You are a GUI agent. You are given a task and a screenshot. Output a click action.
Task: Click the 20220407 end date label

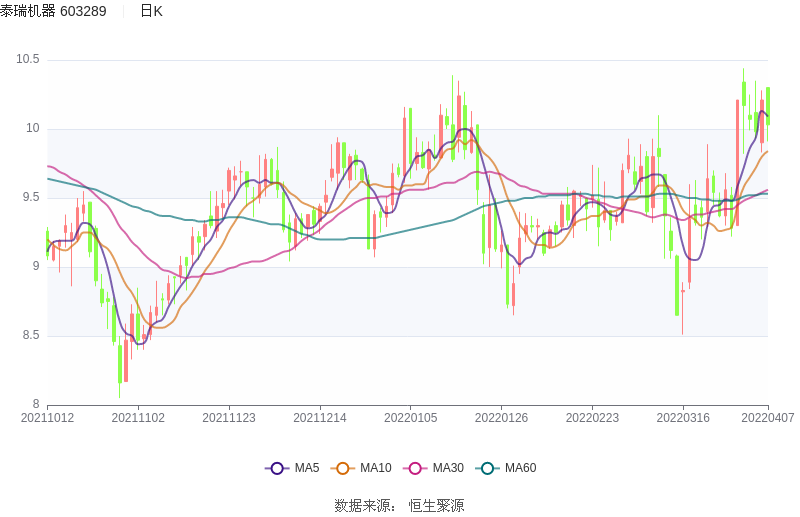click(767, 417)
